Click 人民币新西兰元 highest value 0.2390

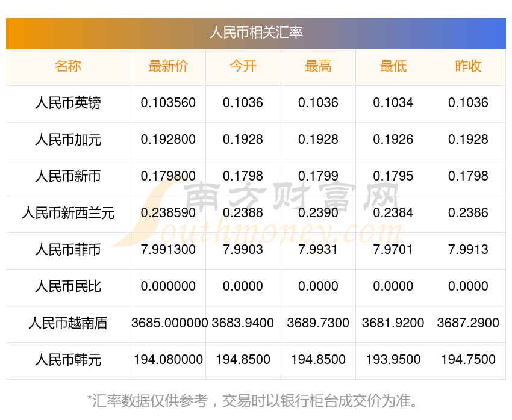[x=318, y=213]
